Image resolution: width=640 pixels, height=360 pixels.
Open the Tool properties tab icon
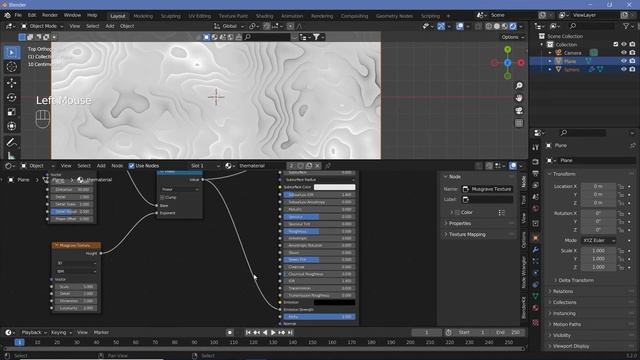pos(536,147)
